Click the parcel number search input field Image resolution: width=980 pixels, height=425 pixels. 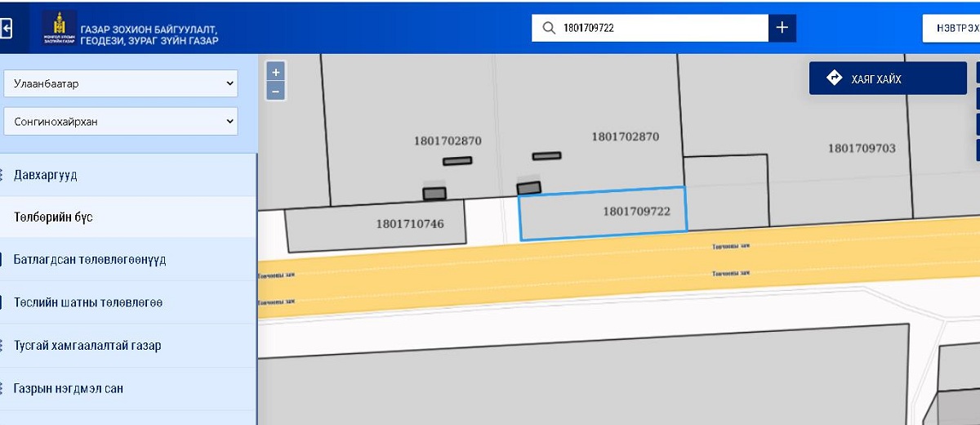tap(661, 28)
